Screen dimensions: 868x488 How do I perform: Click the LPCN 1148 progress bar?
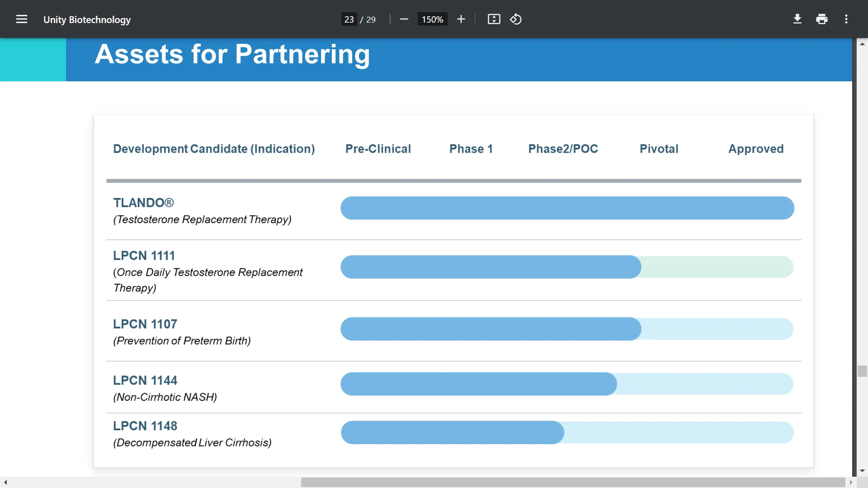pyautogui.click(x=452, y=432)
